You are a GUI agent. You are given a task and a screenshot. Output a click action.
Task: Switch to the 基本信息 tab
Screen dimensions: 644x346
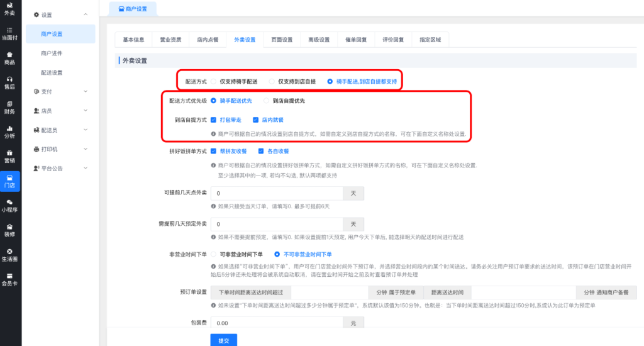tap(133, 40)
